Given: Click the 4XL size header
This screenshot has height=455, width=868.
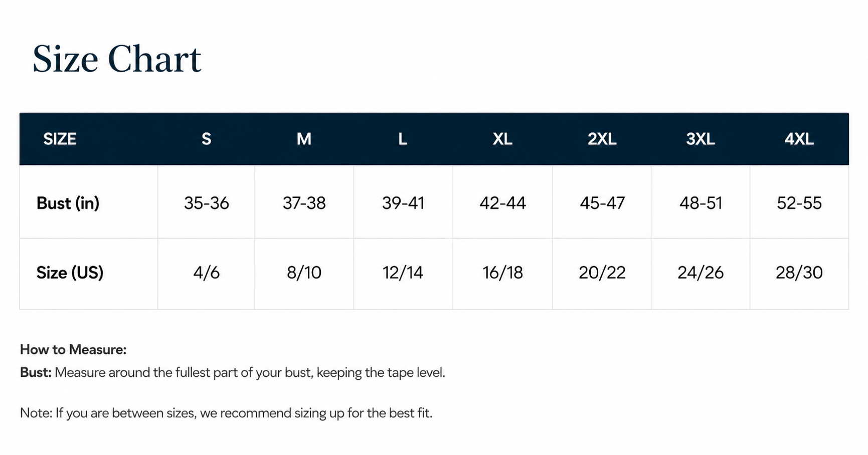Looking at the screenshot, I should click(x=799, y=139).
